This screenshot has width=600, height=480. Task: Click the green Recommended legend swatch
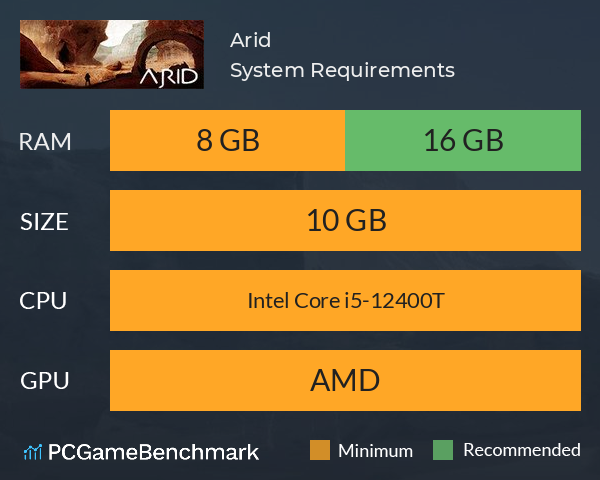pos(443,450)
